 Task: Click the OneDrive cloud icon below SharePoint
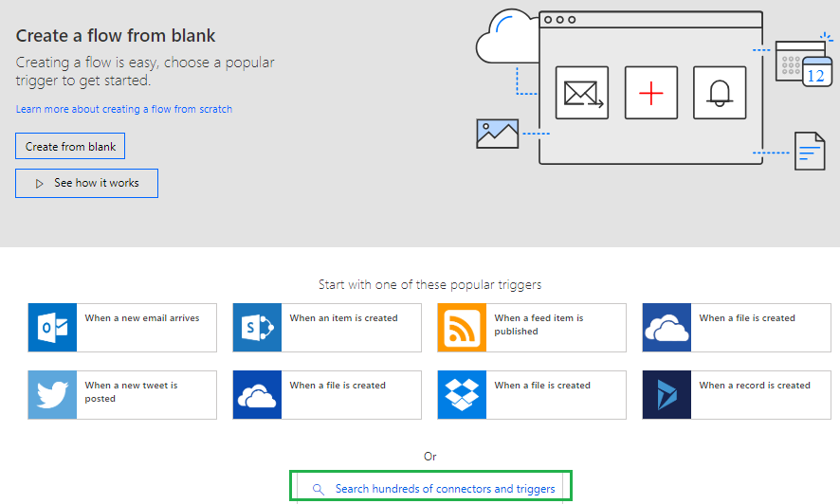257,395
